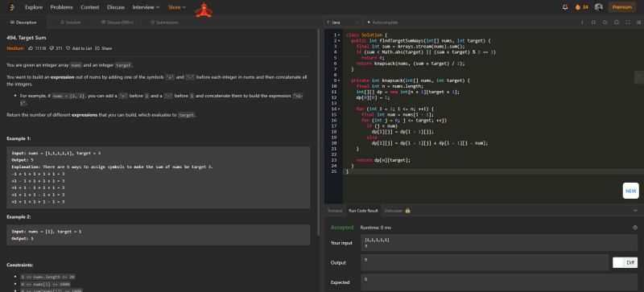Screen dimensions: 644x292
Task: Switch to the Description tab
Action: 23,23
